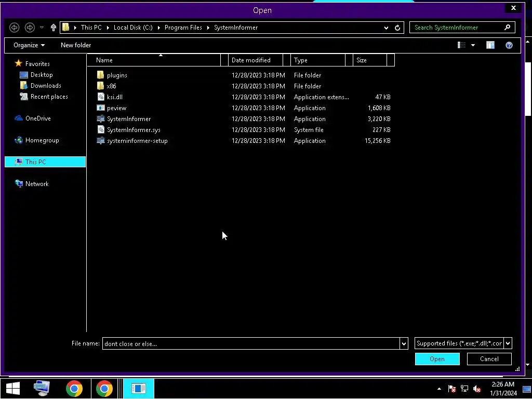Click the System file type cell

309,129
